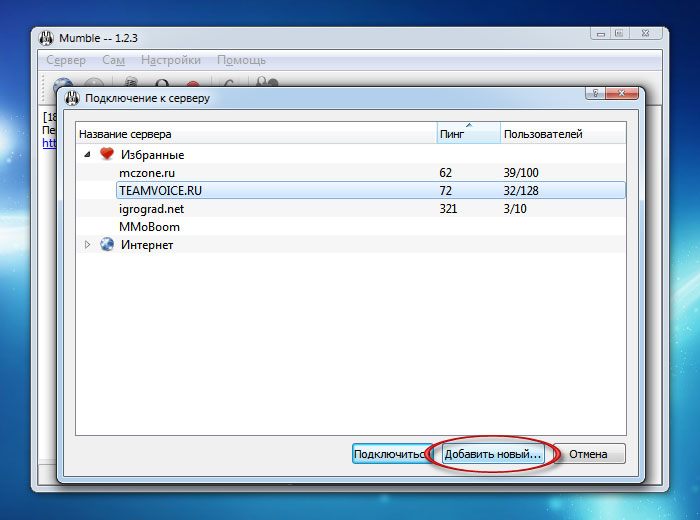The image size is (700, 520).
Task: Minimize the Mumble main window
Action: click(x=601, y=33)
